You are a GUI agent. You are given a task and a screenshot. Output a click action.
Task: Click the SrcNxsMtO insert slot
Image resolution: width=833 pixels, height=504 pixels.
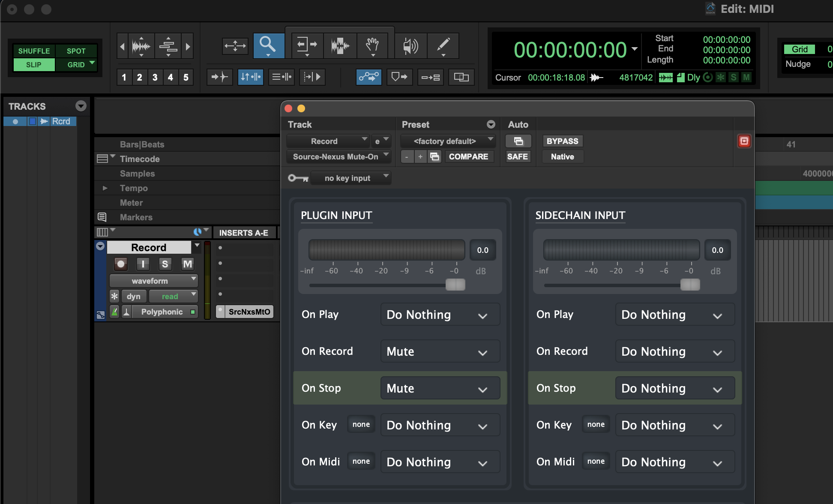[x=249, y=312]
